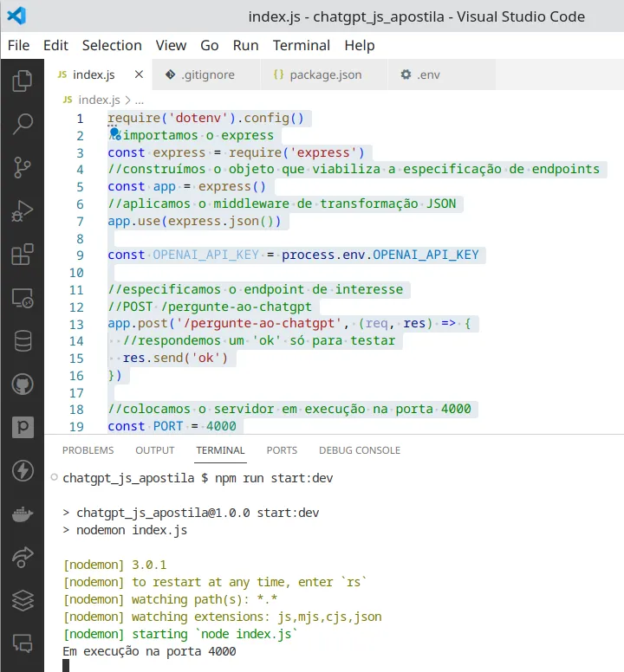Open Source Control branch icon
This screenshot has width=624, height=672.
pos(23,167)
